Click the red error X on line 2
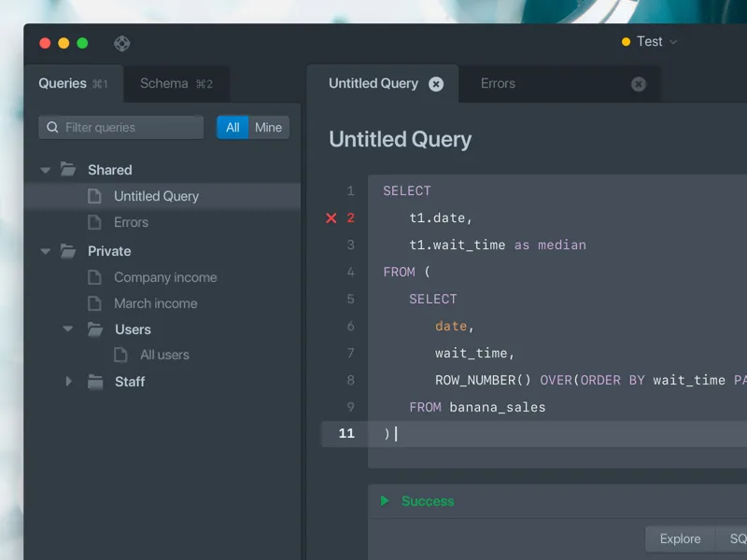 click(x=331, y=218)
